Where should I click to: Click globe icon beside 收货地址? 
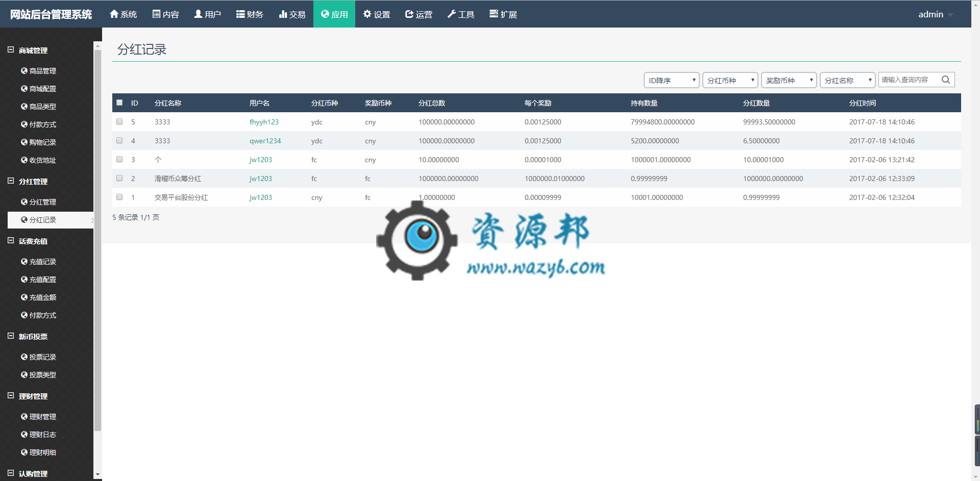pyautogui.click(x=24, y=160)
